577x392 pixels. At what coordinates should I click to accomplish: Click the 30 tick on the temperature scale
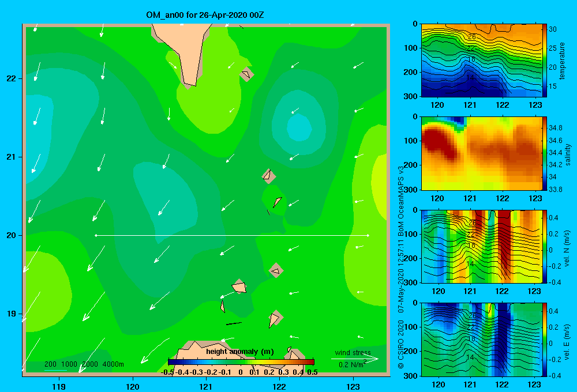pos(553,29)
